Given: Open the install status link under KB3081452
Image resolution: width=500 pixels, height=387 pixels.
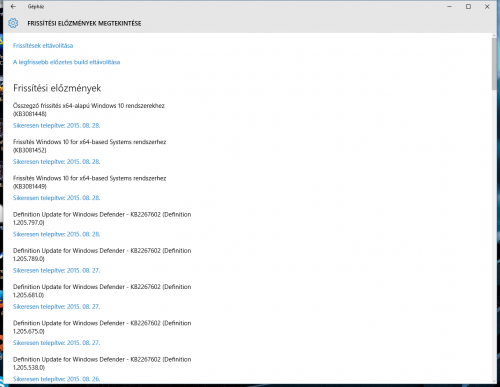Looking at the screenshot, I should click(56, 162).
